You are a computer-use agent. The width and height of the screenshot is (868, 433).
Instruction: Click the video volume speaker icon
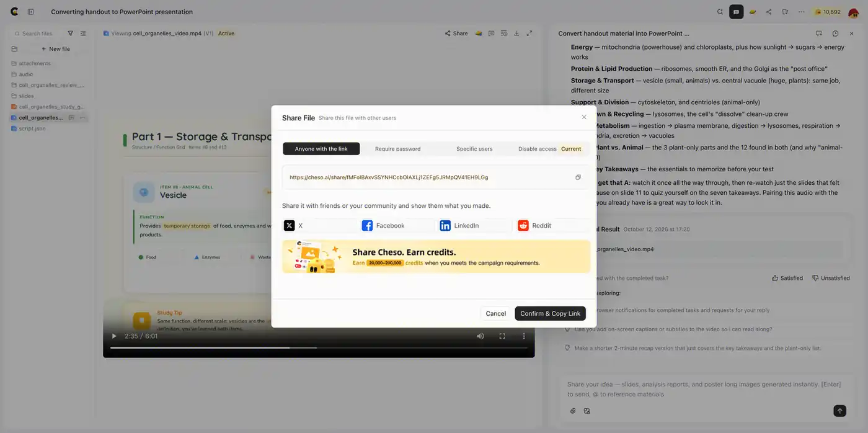pos(480,336)
